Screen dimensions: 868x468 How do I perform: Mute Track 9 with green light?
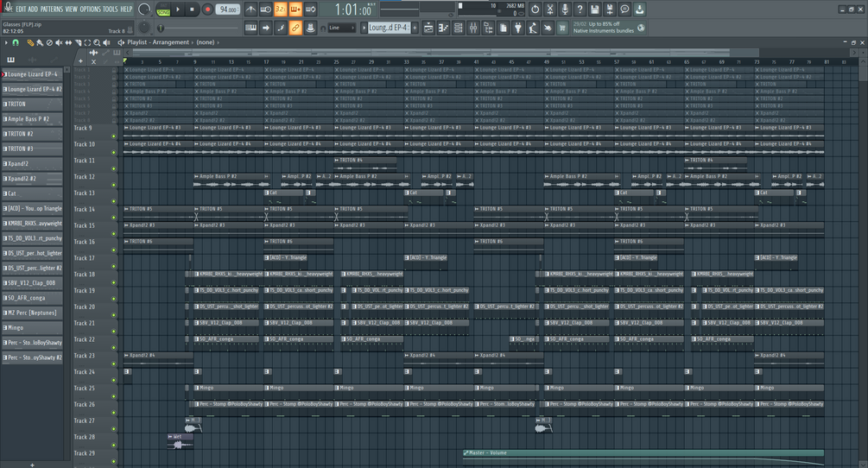point(114,136)
